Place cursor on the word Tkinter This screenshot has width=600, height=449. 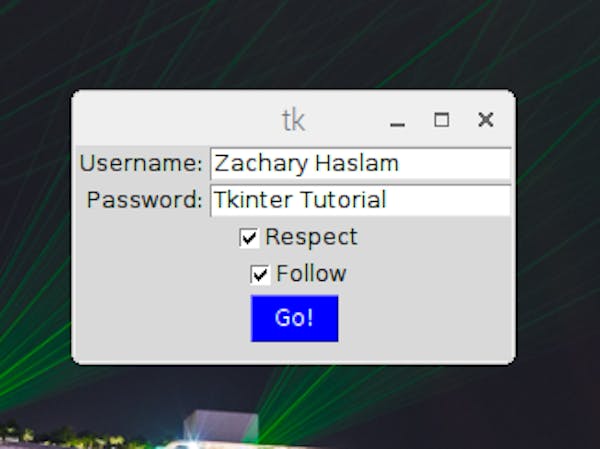click(x=253, y=200)
